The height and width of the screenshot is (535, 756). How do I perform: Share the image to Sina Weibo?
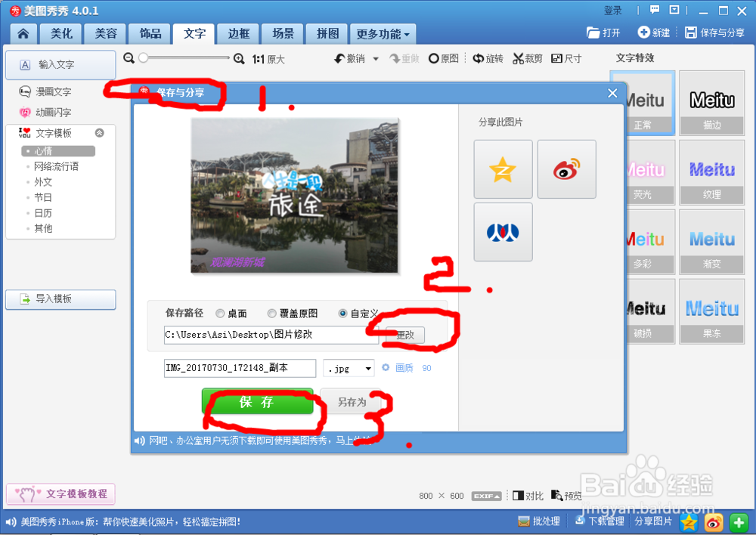566,169
